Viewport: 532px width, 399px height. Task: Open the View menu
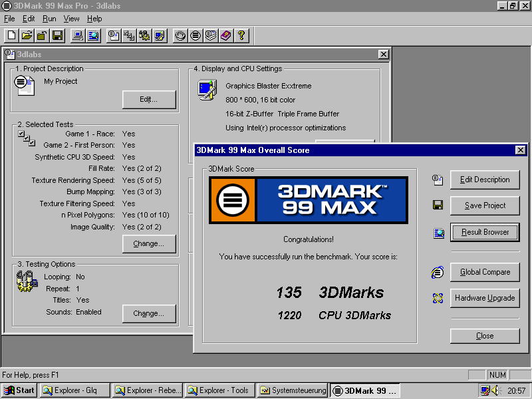70,19
